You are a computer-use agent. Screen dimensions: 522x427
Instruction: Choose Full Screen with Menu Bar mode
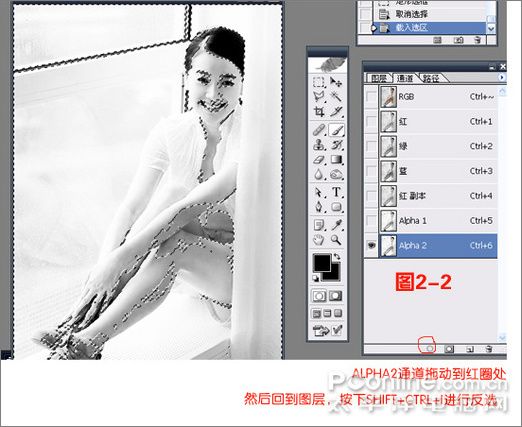pos(327,313)
